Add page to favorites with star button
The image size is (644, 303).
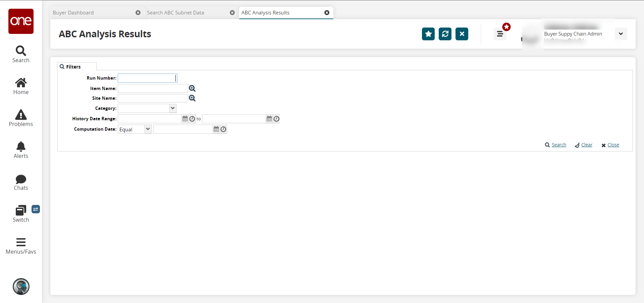click(428, 34)
